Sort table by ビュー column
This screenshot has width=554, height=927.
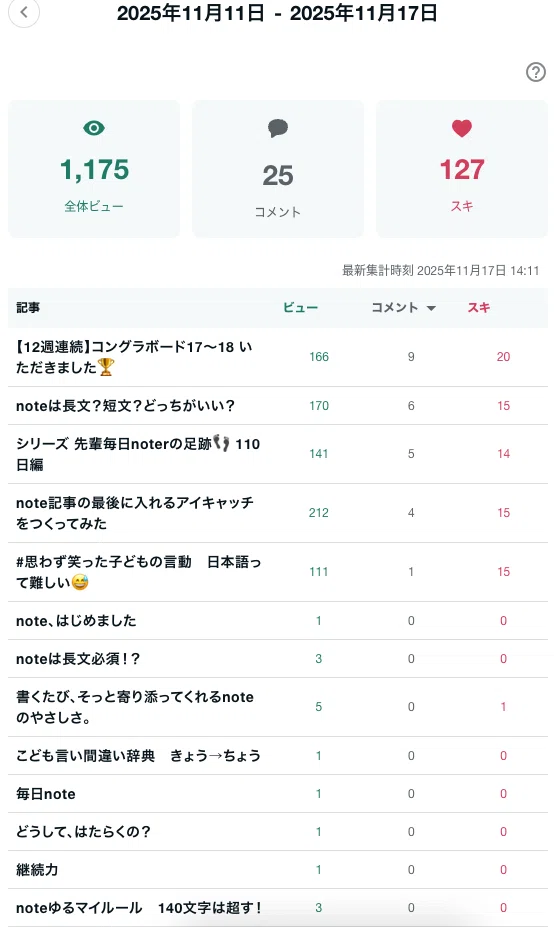(x=300, y=307)
